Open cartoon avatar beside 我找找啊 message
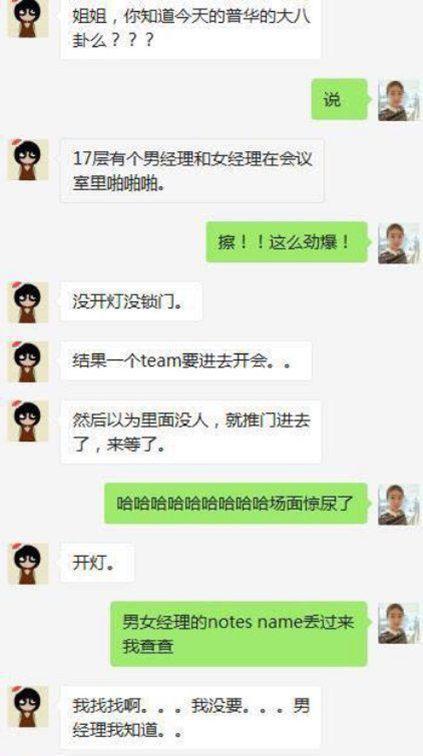Viewport: 423px width, 756px height. coord(28,706)
